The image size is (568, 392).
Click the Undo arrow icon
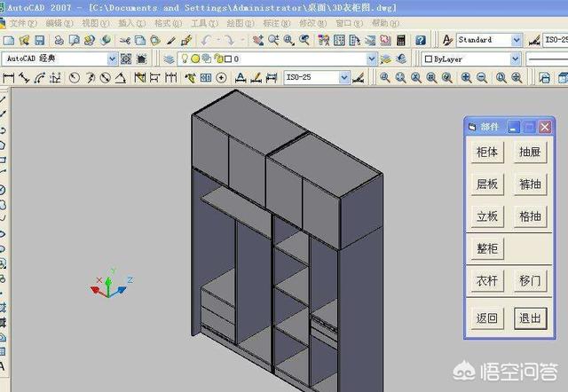point(207,41)
